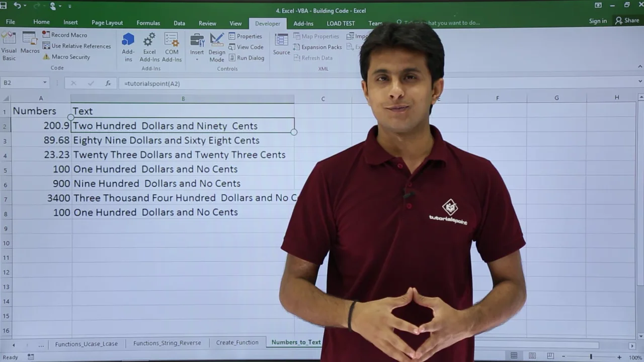Switch to the Data tab
This screenshot has width=644, height=362.
tap(179, 23)
